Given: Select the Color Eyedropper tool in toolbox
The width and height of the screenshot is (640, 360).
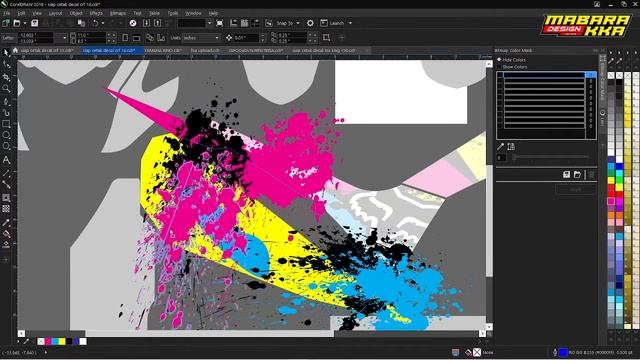Looking at the screenshot, I should [6, 222].
